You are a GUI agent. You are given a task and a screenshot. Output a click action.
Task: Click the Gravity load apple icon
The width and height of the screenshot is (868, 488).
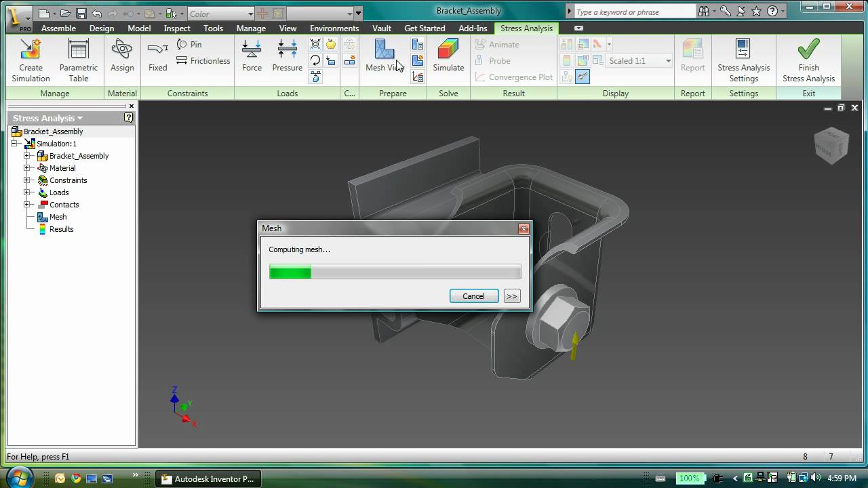331,45
